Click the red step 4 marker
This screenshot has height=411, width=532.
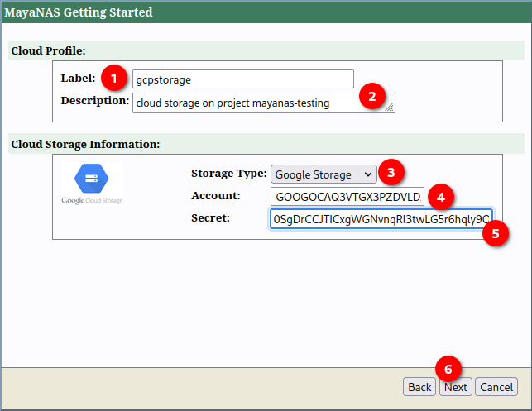coord(441,197)
